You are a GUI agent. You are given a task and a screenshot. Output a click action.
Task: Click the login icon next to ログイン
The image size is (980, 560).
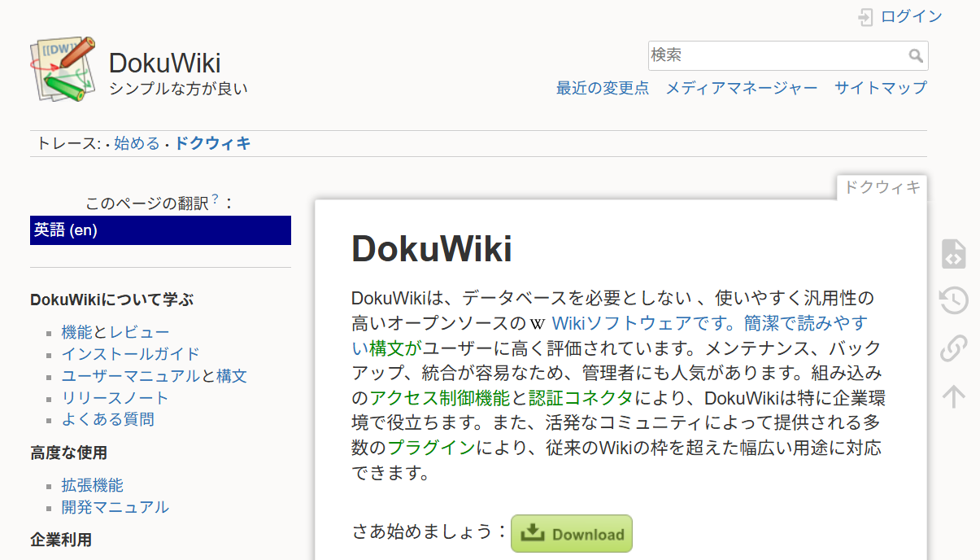(x=865, y=16)
